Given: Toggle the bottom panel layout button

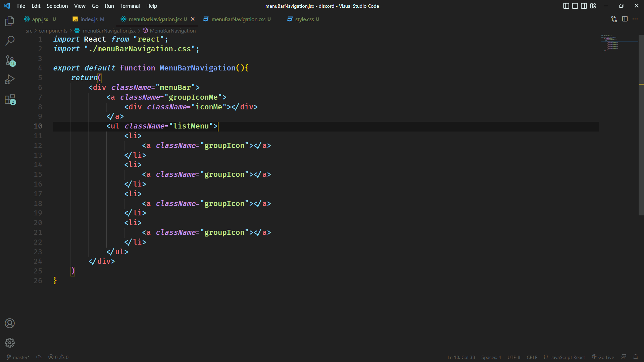Looking at the screenshot, I should coord(575,6).
